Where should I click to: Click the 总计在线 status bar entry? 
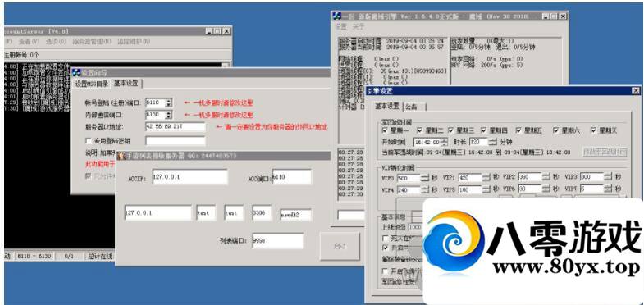tap(99, 256)
